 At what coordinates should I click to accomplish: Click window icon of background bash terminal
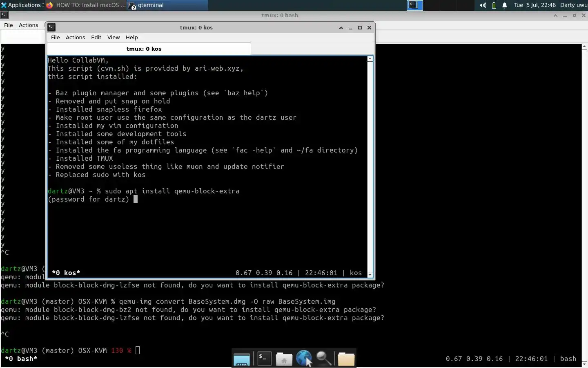pos(4,15)
